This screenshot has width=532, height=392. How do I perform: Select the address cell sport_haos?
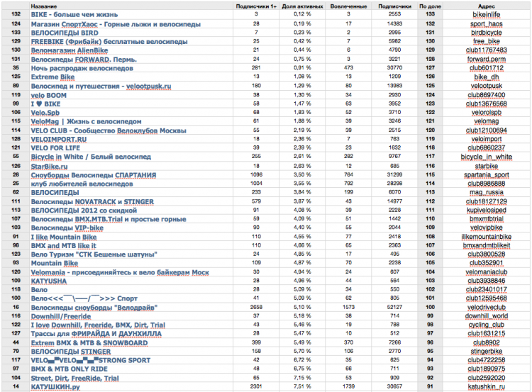tap(487, 24)
